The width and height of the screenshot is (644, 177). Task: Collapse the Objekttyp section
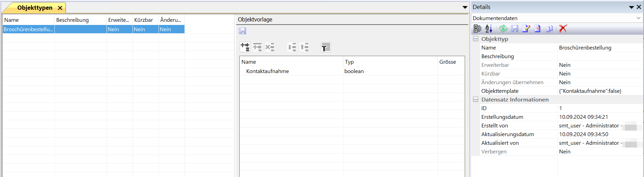476,39
